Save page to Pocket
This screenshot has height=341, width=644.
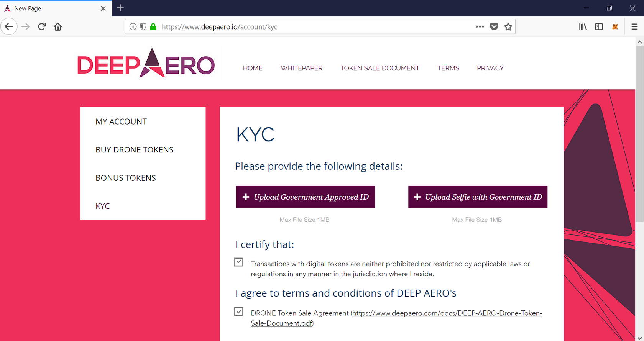(494, 27)
